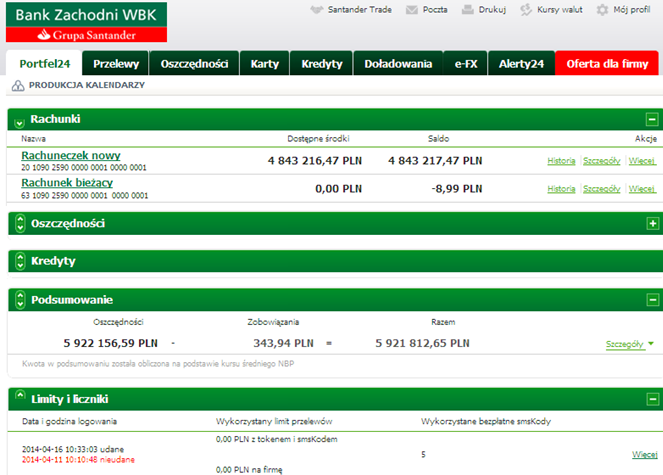Click the Kursy walut currency icon

(x=526, y=10)
